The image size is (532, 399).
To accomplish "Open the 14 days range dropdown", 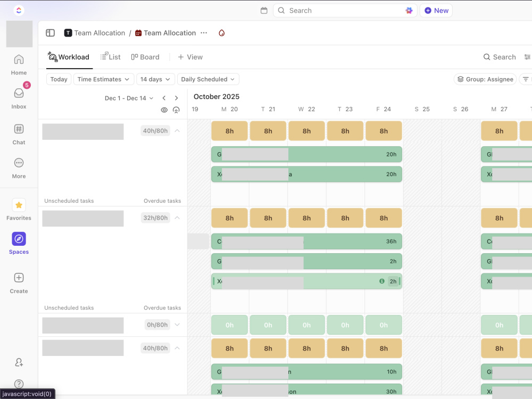I will pos(155,79).
